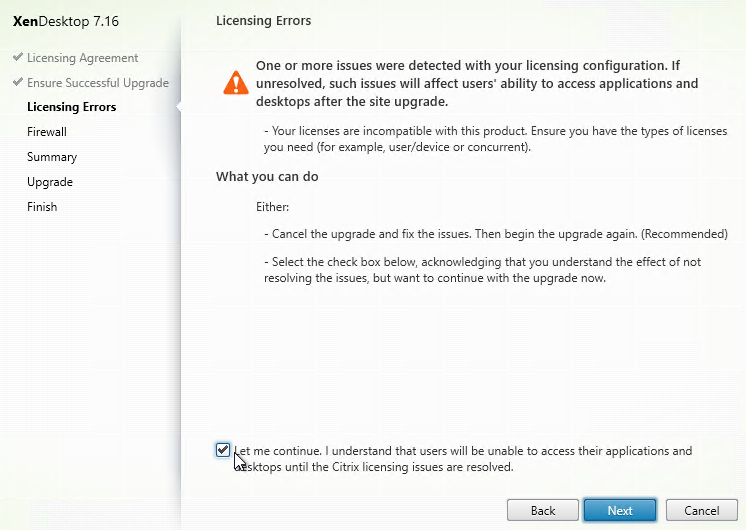Open the Summary step in sidebar
This screenshot has width=746, height=530.
coord(52,157)
